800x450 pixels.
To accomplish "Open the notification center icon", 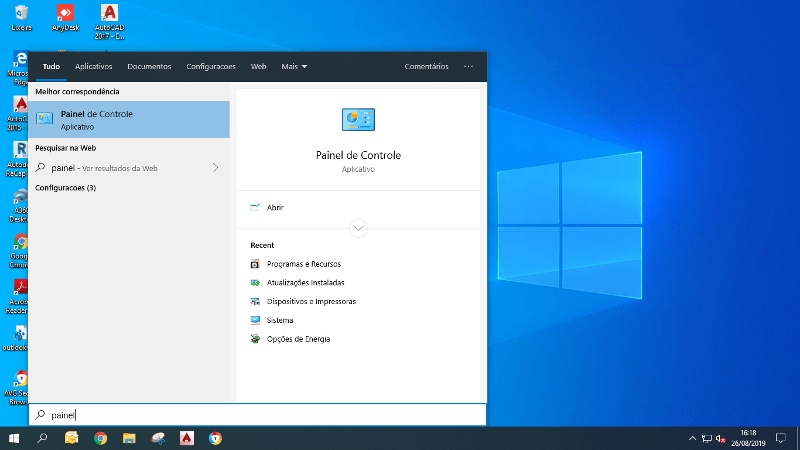I will (781, 438).
